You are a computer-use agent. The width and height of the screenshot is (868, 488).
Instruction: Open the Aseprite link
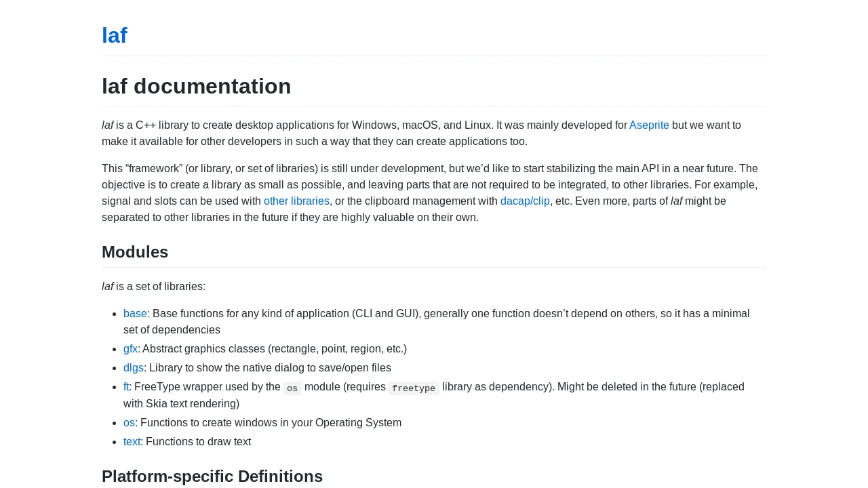649,125
